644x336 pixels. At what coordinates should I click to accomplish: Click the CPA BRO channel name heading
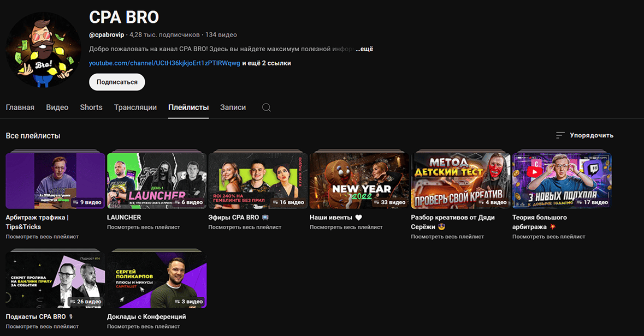point(124,17)
